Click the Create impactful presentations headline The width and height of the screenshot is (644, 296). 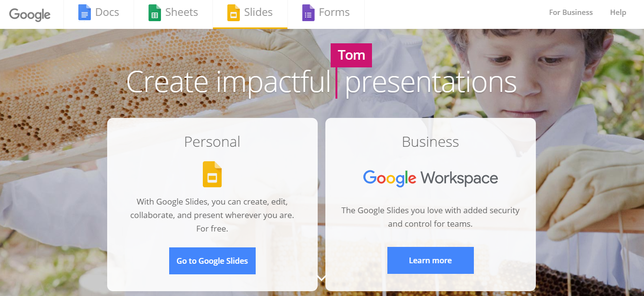point(321,82)
